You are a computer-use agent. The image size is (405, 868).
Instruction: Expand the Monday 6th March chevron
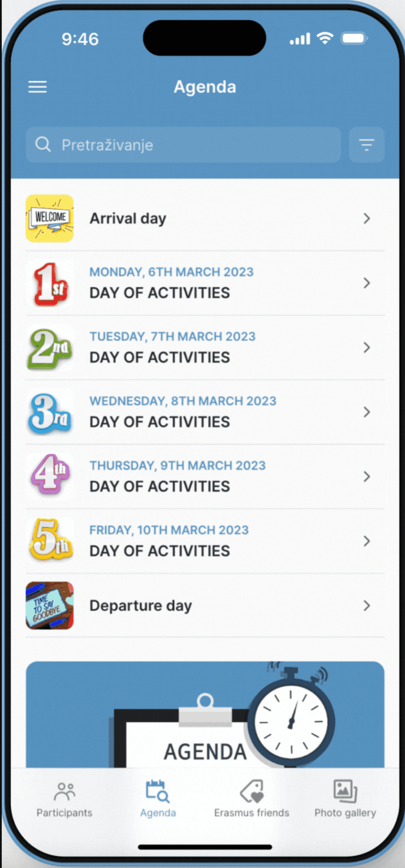(367, 283)
